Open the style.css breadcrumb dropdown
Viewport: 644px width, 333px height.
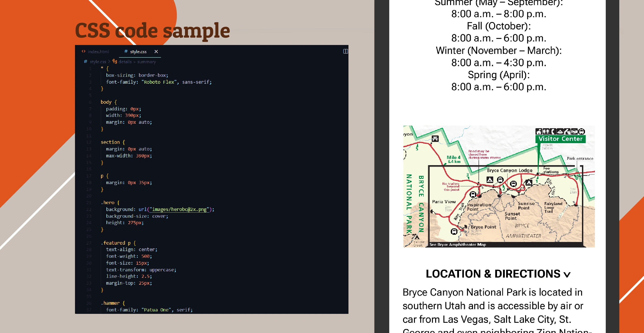click(98, 61)
